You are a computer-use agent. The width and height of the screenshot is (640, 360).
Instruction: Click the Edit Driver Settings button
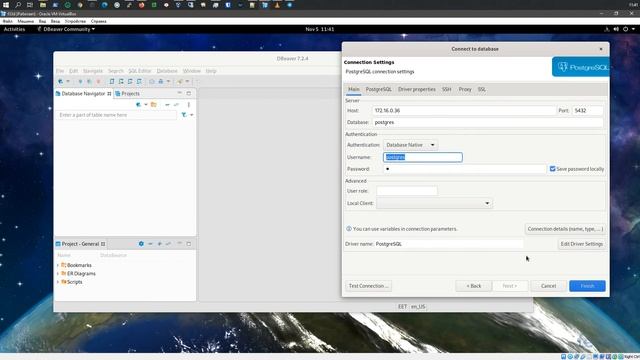(x=582, y=244)
